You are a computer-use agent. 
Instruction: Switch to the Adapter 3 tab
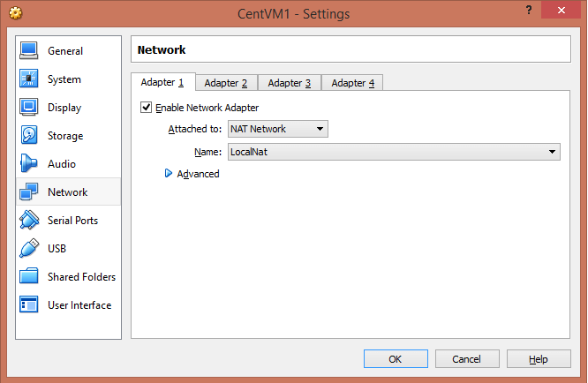(290, 83)
